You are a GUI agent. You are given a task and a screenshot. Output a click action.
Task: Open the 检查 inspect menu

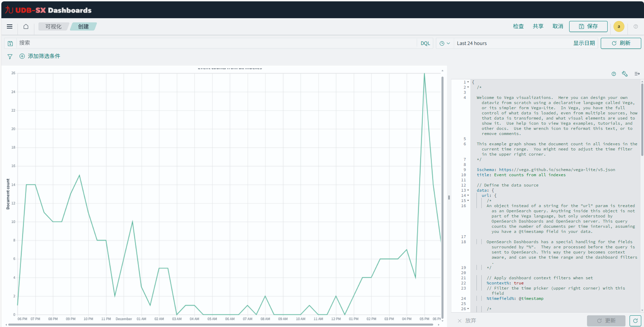(x=518, y=26)
